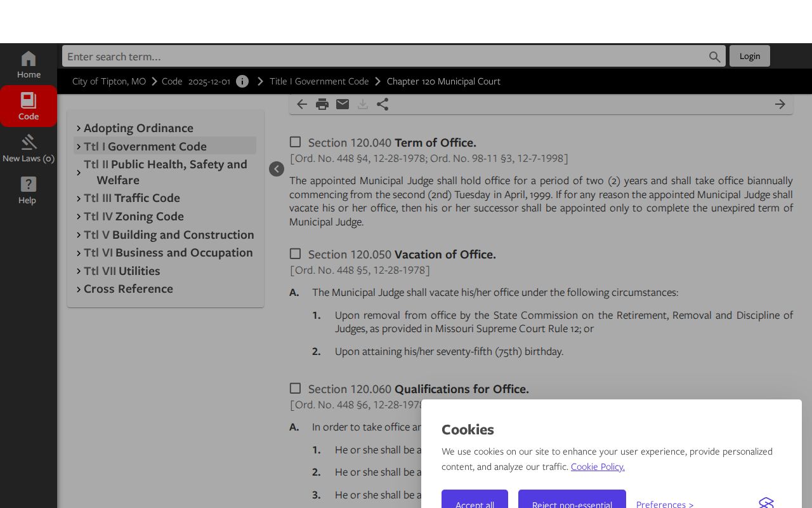Check Section 120.050 Vacation of Office box
This screenshot has width=812, height=508.
[295, 254]
